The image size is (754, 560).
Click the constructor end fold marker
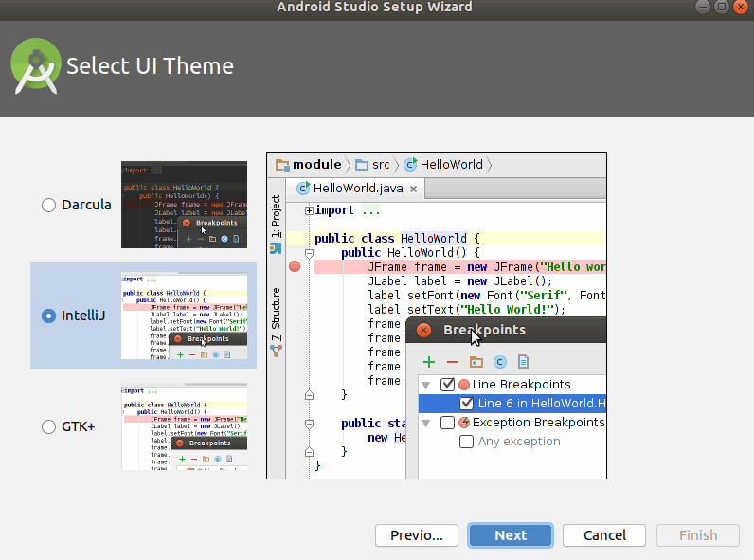click(x=309, y=395)
